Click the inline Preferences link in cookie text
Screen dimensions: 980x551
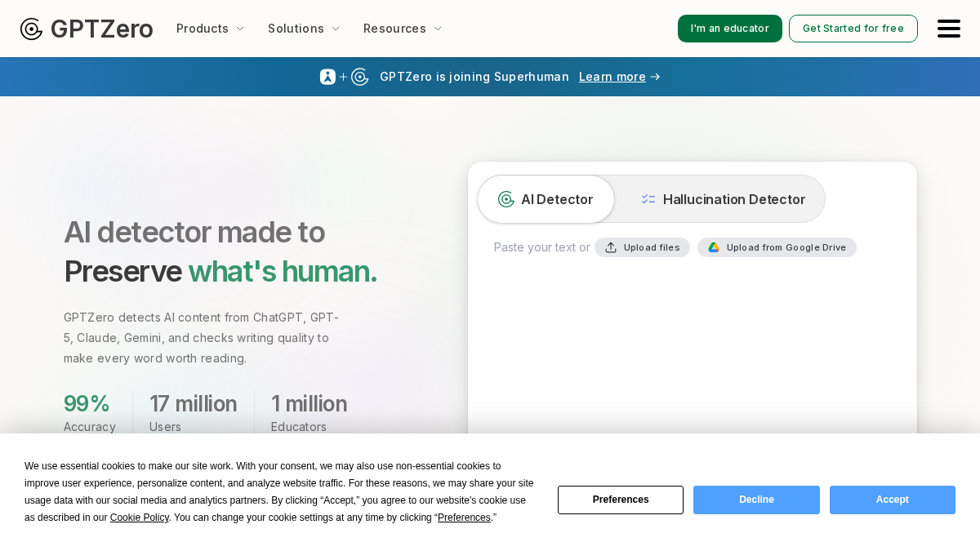[464, 518]
